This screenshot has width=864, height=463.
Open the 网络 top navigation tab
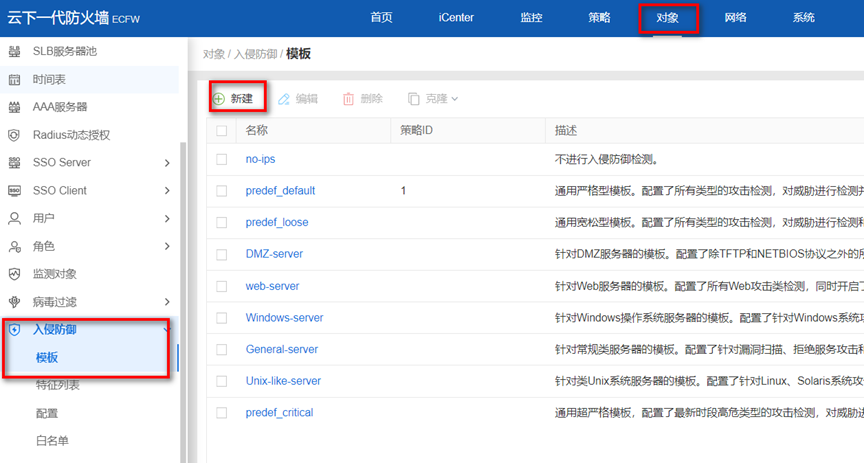735,18
